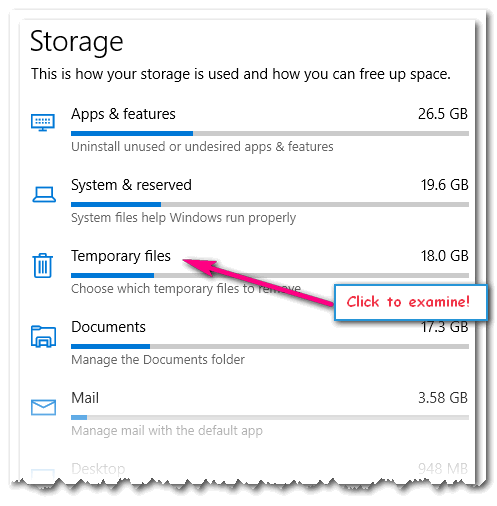
Task: Click the Temporary files trash can icon
Action: tap(43, 265)
